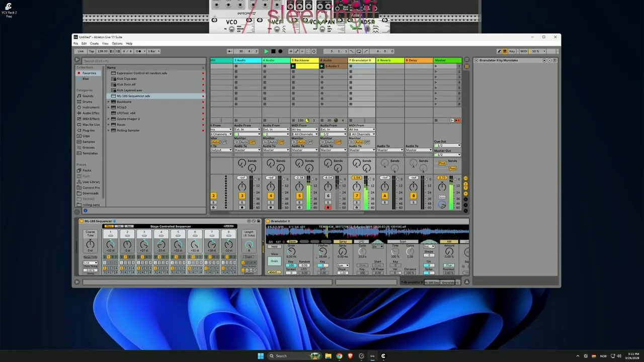Screen dimensions: 644x362
Task: Adjust the 5 Backbone track volume knob
Action: pyautogui.click(x=299, y=187)
